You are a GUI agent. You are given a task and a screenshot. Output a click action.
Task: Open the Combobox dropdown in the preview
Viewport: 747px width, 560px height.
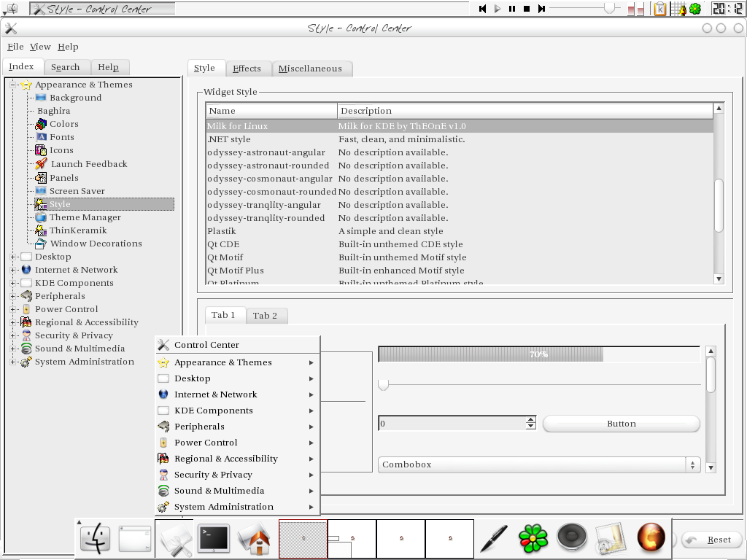click(x=539, y=464)
